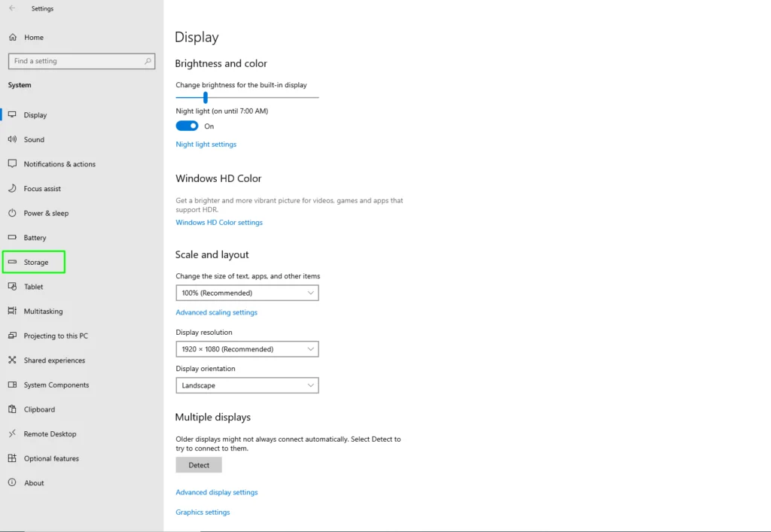Click the Detect button
This screenshot has height=532, width=771.
point(199,465)
